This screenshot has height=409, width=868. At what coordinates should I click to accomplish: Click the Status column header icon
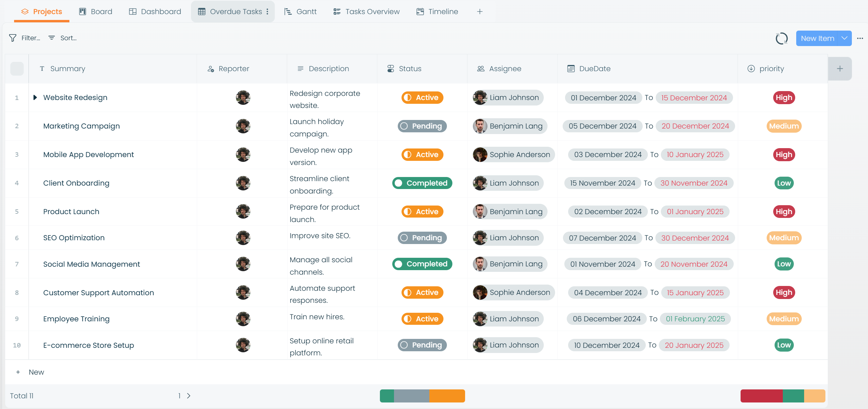click(391, 69)
